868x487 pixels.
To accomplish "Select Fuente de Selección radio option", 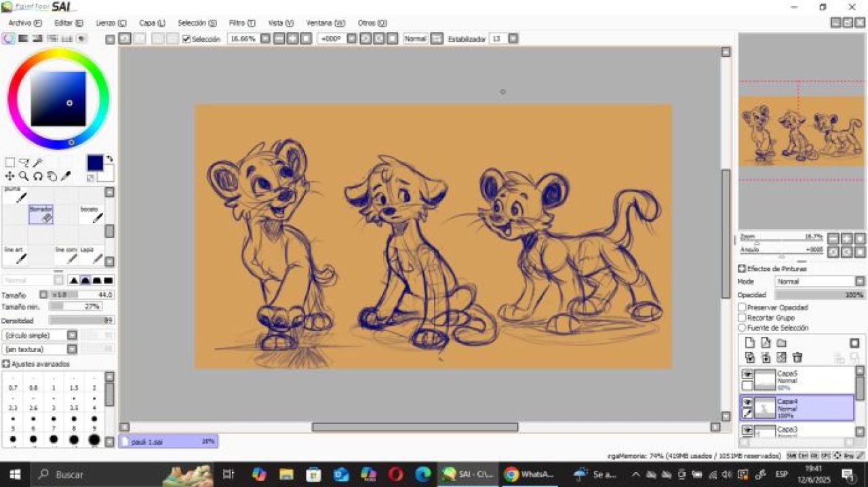I will click(743, 328).
